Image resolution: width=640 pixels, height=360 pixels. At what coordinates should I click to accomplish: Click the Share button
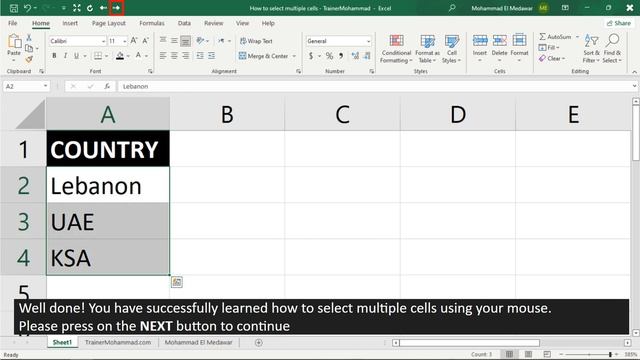pyautogui.click(x=619, y=23)
